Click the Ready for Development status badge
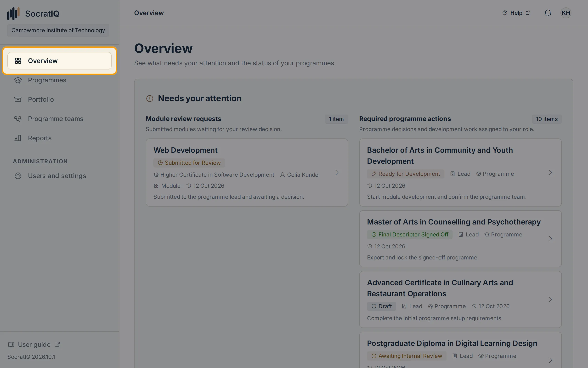Viewport: 588px width, 368px height. pos(406,174)
